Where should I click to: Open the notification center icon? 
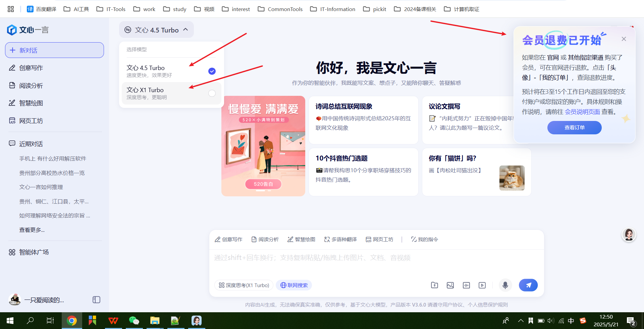pyautogui.click(x=631, y=321)
